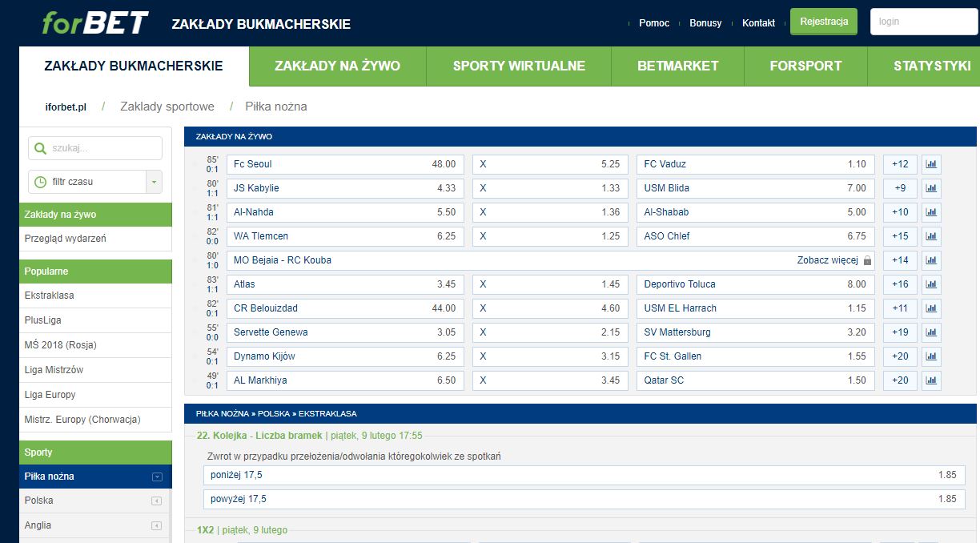
Task: Open the filtr czasu dropdown arrow
Action: (154, 182)
